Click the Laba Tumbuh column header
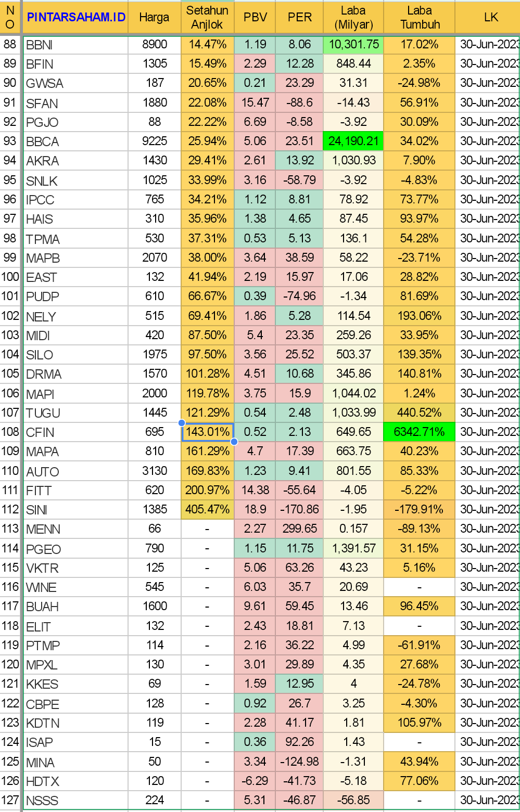 420,17
